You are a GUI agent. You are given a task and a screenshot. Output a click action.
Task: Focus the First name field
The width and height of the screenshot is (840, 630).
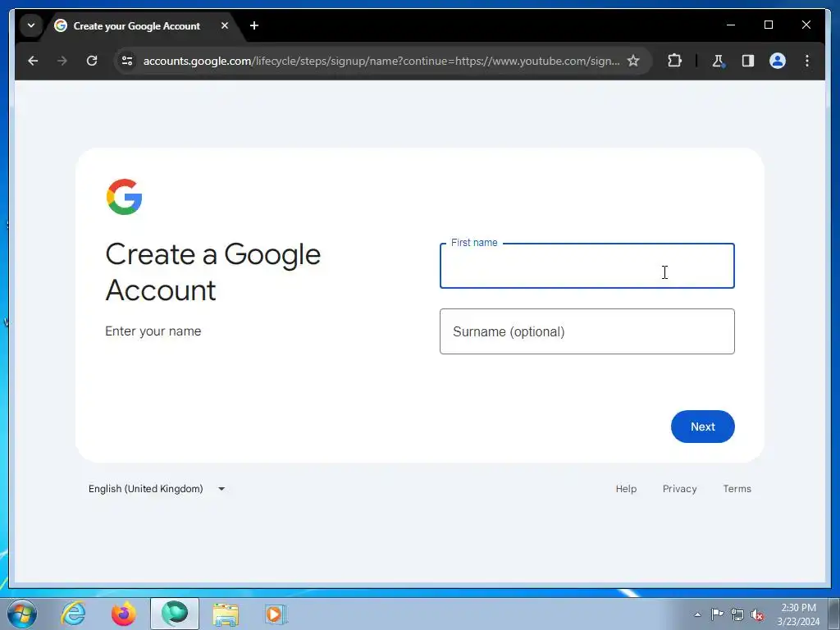pos(587,266)
